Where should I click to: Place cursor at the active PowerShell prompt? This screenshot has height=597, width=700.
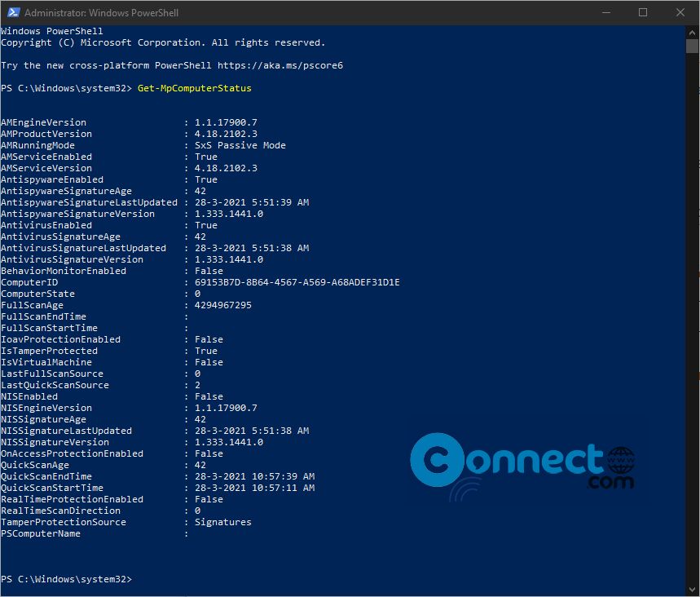[140, 578]
